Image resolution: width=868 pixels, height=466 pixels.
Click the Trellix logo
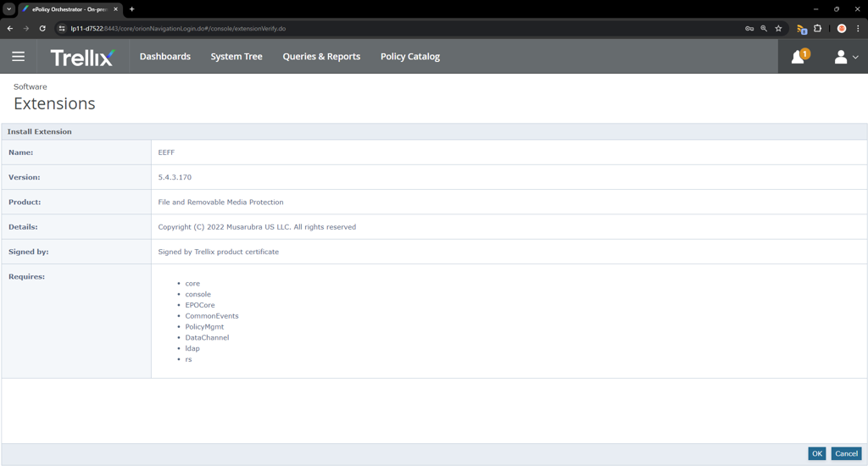point(82,57)
